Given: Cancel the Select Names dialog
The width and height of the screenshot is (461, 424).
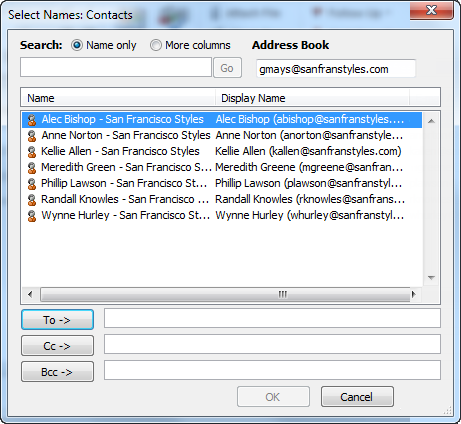Looking at the screenshot, I should point(357,397).
